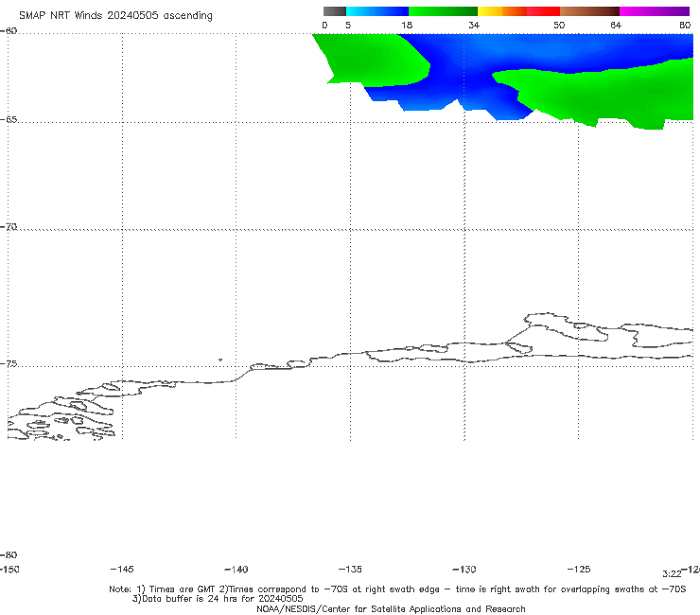700x615 pixels.
Task: Click the color bar label "64"
Action: [x=616, y=25]
